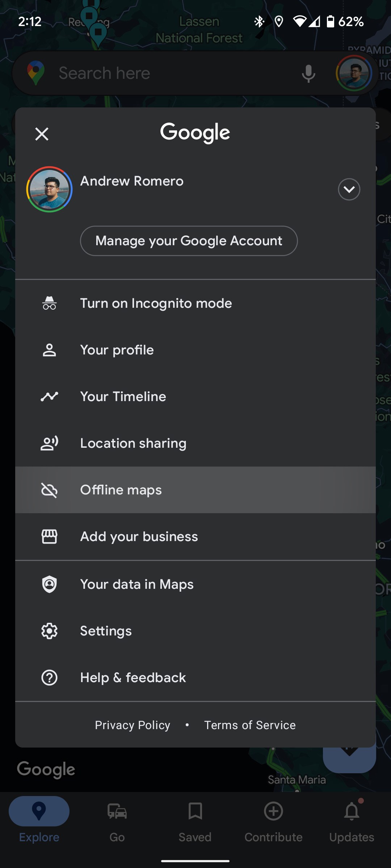The width and height of the screenshot is (391, 868).
Task: Tap the Location sharing person icon
Action: pos(49,443)
